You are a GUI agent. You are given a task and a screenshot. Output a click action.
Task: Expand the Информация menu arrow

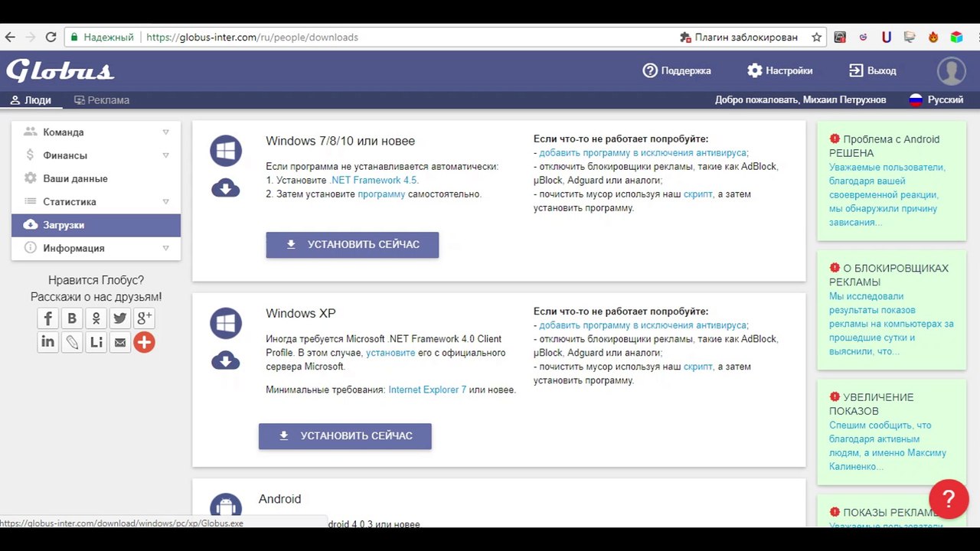[x=165, y=248]
